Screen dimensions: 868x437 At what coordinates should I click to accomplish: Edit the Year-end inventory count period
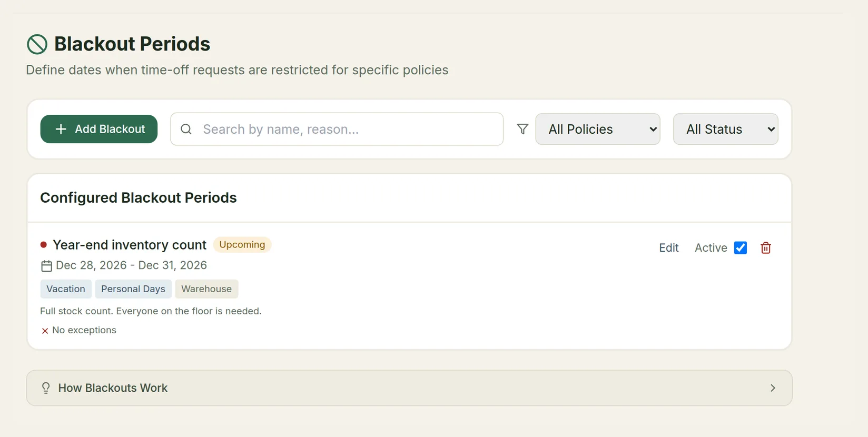(669, 248)
